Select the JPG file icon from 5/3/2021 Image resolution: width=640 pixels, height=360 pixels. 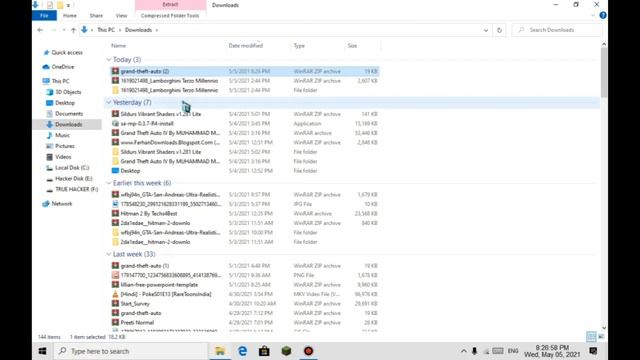click(x=116, y=204)
